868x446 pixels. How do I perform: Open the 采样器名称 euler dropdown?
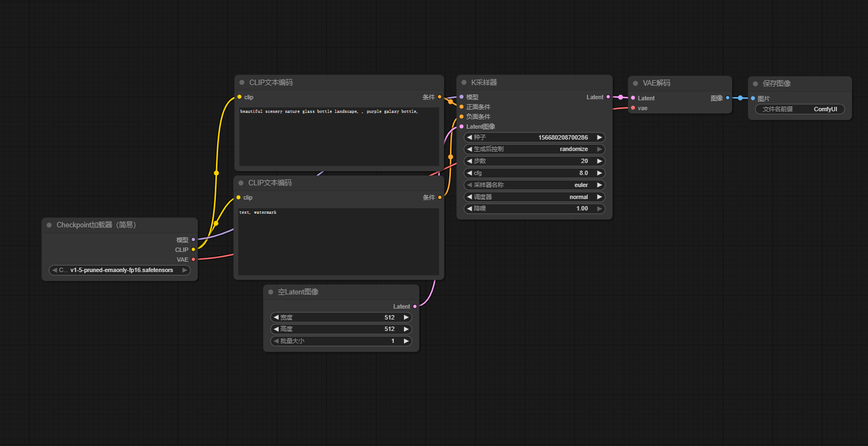click(x=534, y=185)
